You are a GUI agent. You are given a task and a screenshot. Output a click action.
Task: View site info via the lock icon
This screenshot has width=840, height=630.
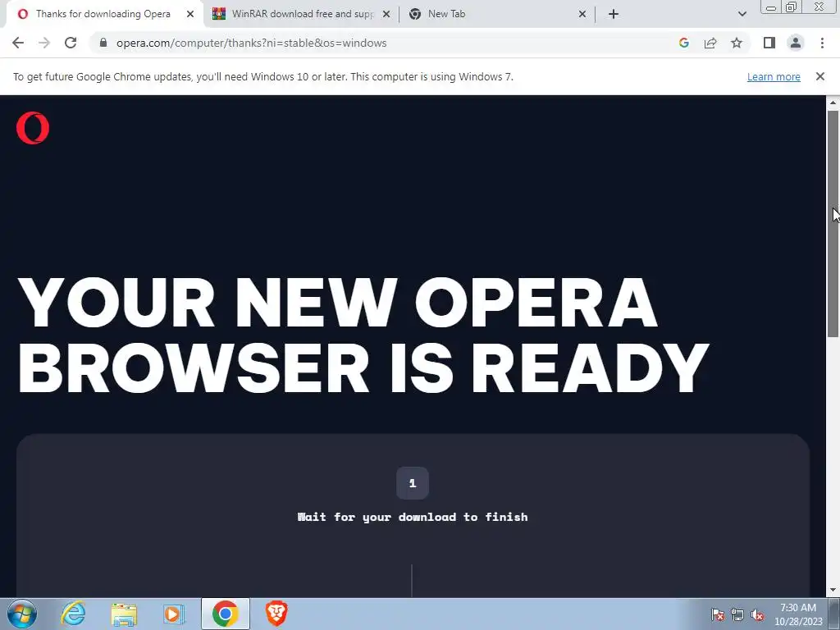pos(103,43)
